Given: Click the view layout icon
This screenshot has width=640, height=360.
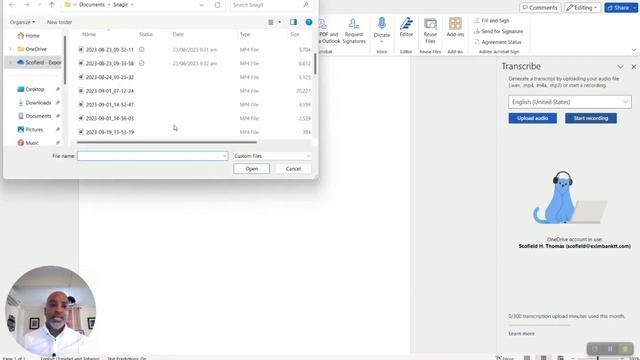Looking at the screenshot, I should click(x=271, y=22).
